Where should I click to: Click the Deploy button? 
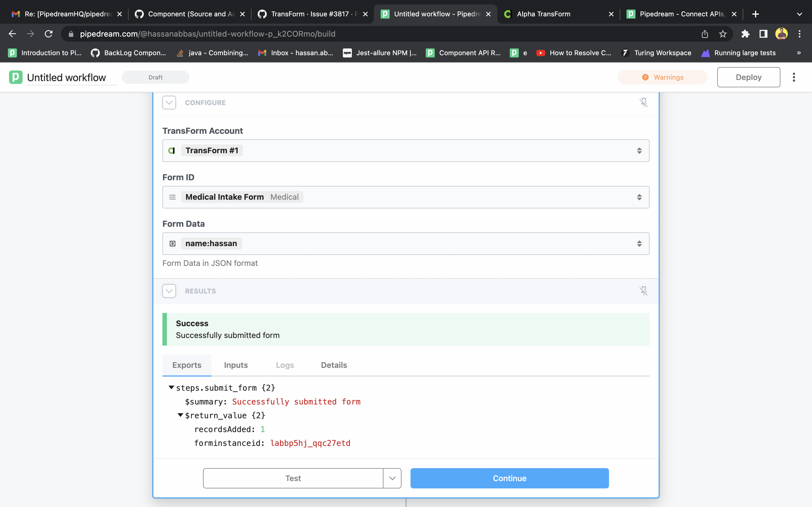coord(748,77)
